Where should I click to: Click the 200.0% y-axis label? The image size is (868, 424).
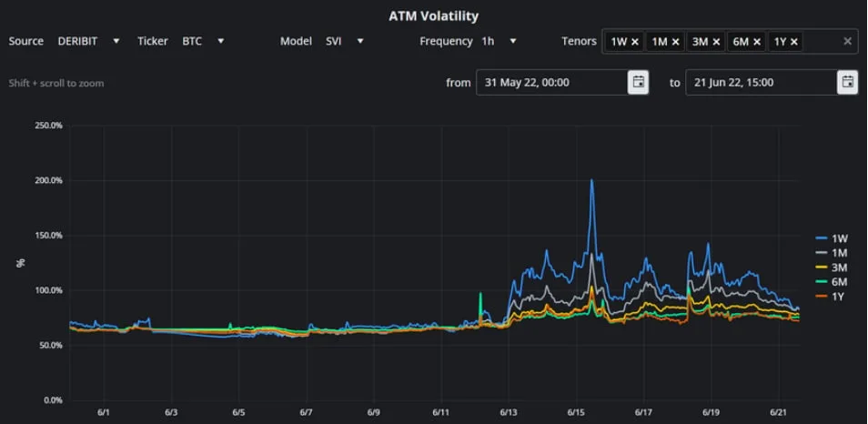49,180
